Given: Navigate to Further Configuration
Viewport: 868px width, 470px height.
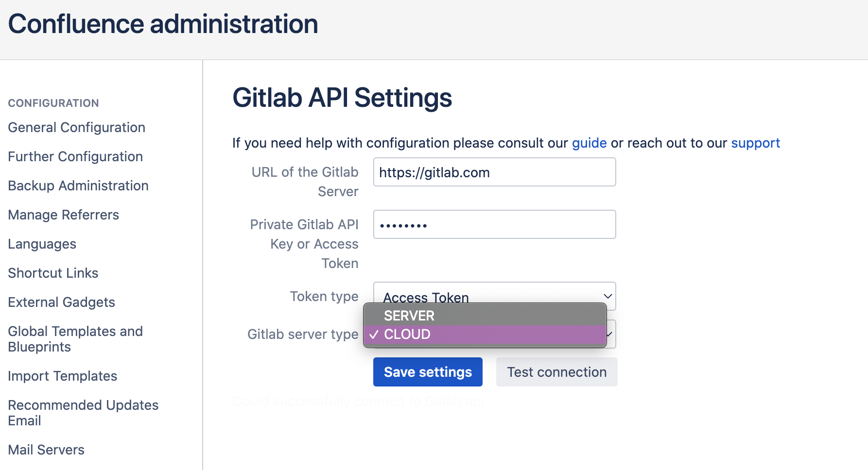Looking at the screenshot, I should (75, 156).
